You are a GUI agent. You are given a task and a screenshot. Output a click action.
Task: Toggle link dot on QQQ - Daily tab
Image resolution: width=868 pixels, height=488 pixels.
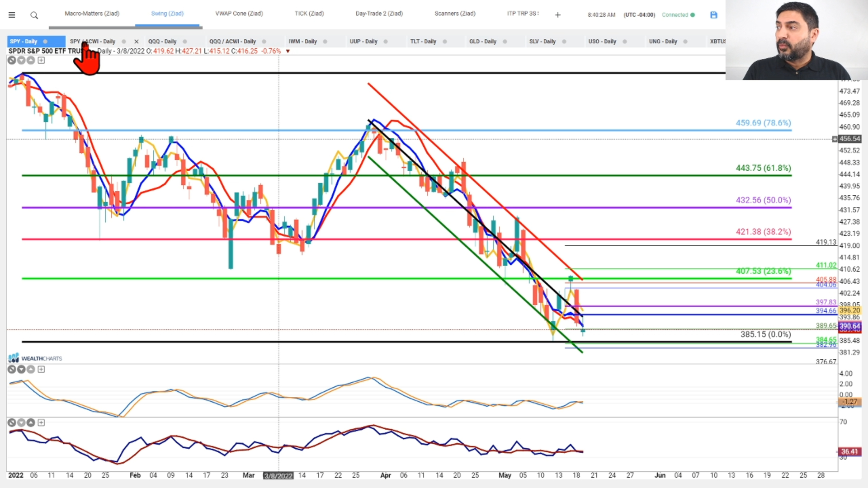coord(184,42)
